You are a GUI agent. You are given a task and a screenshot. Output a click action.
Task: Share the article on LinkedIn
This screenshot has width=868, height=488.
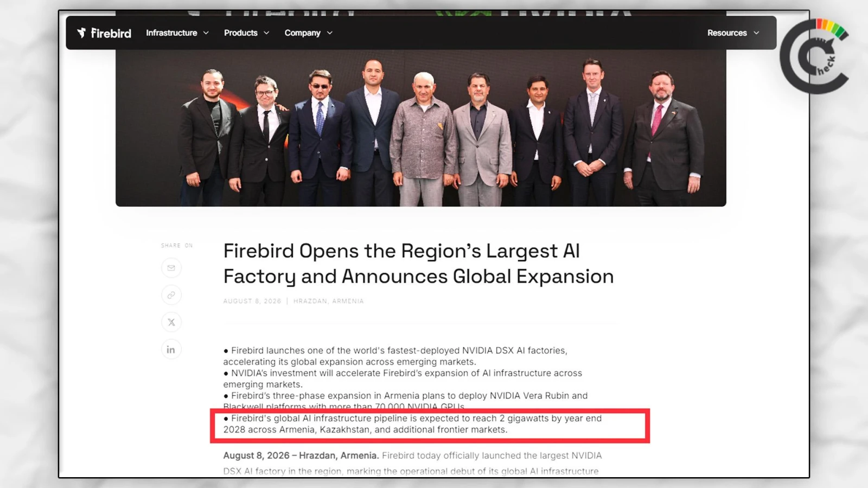171,349
